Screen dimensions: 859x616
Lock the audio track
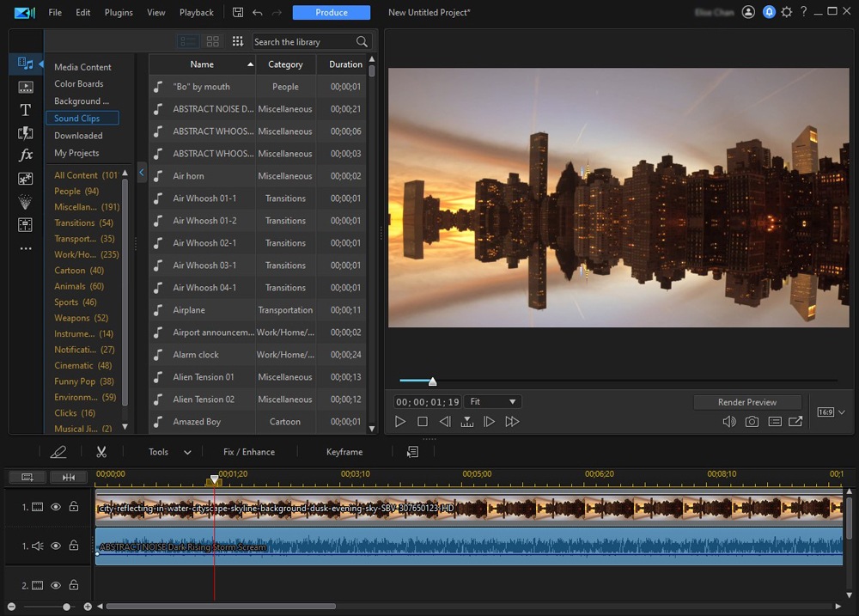point(74,546)
